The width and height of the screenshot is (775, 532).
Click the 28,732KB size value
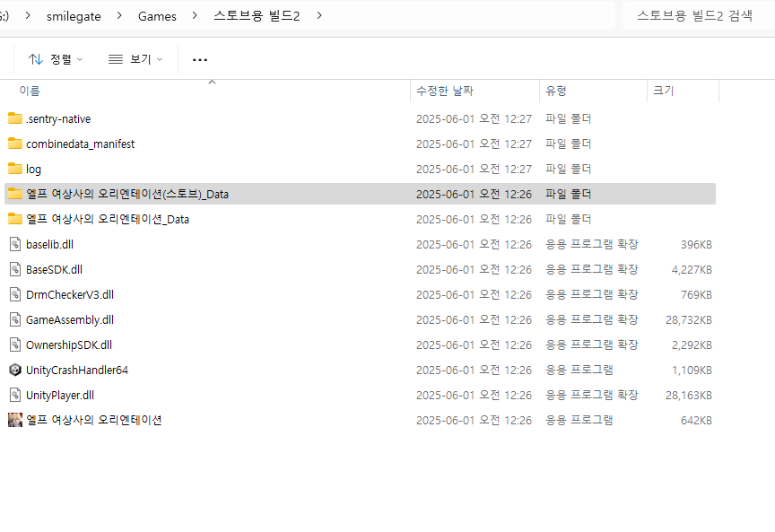(x=689, y=320)
